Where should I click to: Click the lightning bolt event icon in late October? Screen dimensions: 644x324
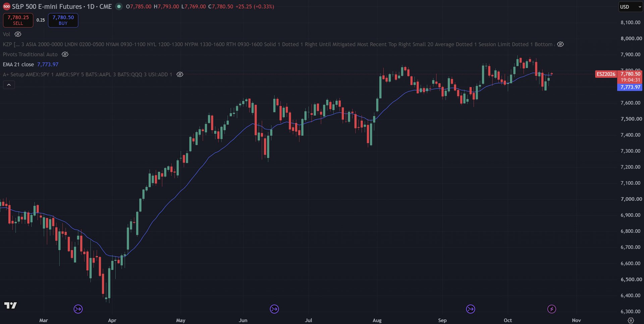tap(552, 309)
